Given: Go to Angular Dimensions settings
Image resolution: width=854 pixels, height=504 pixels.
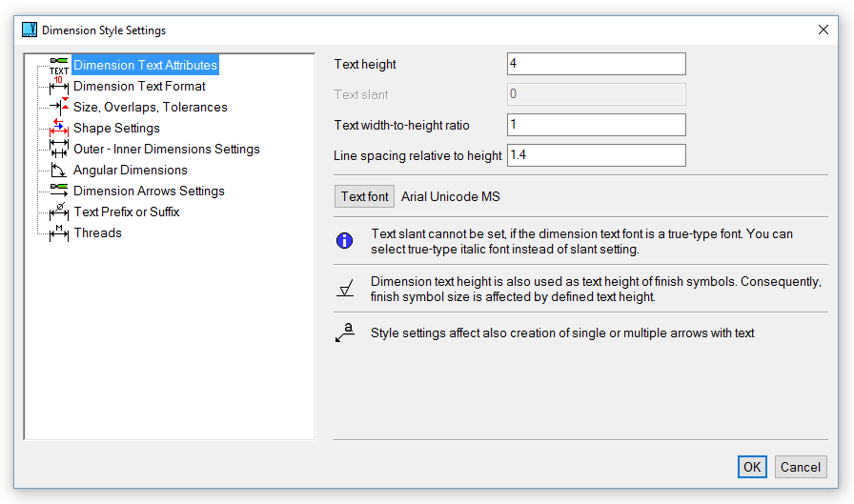Looking at the screenshot, I should click(131, 171).
